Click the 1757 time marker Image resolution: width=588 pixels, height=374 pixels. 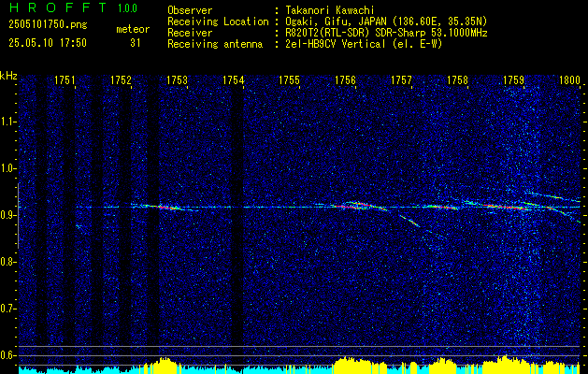click(x=401, y=79)
